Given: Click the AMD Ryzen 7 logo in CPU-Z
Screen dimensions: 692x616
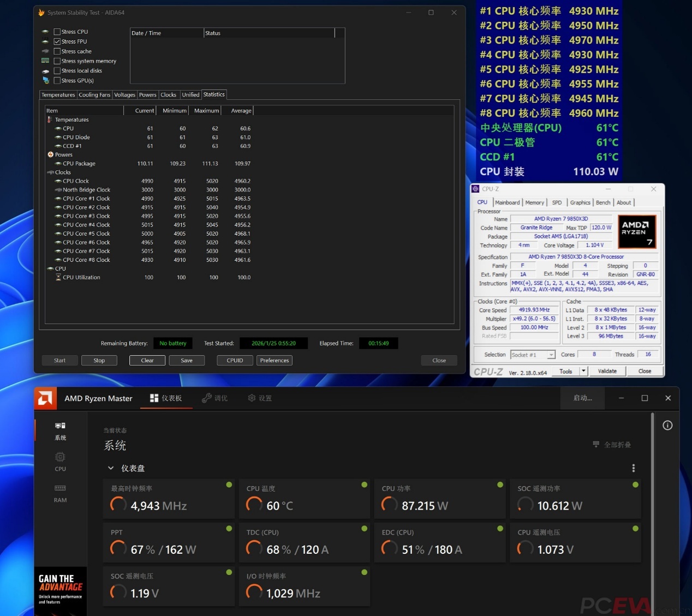Looking at the screenshot, I should tap(636, 232).
